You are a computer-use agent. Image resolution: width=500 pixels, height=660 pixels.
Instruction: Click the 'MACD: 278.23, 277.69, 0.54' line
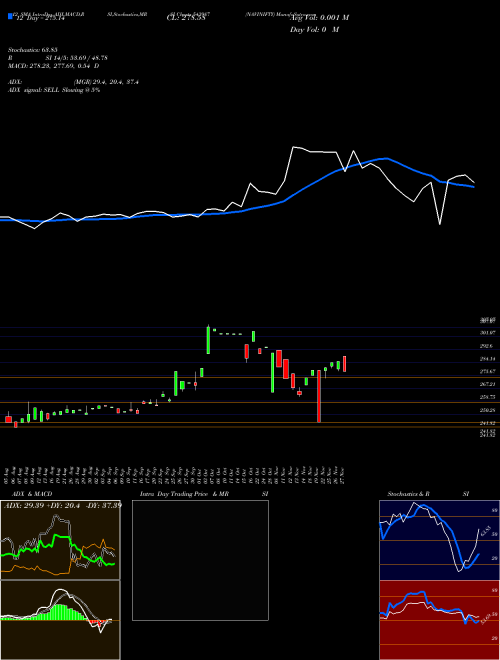click(51, 66)
